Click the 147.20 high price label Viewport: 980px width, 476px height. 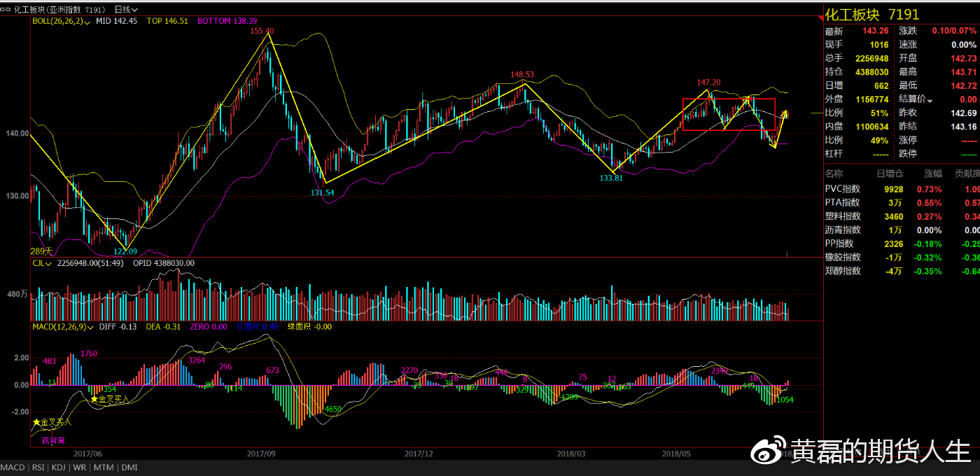[708, 82]
